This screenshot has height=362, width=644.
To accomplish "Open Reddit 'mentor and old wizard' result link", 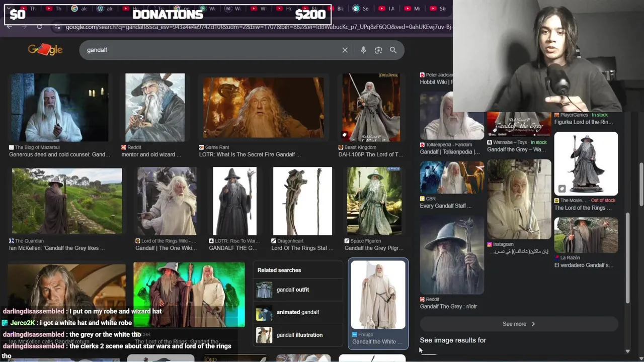I will [x=151, y=155].
